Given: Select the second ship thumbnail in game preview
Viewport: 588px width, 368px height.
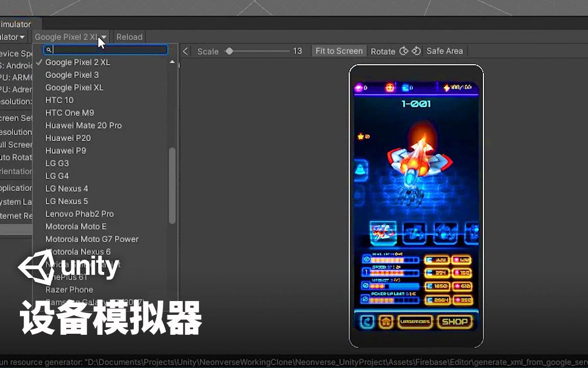Looking at the screenshot, I should 414,233.
